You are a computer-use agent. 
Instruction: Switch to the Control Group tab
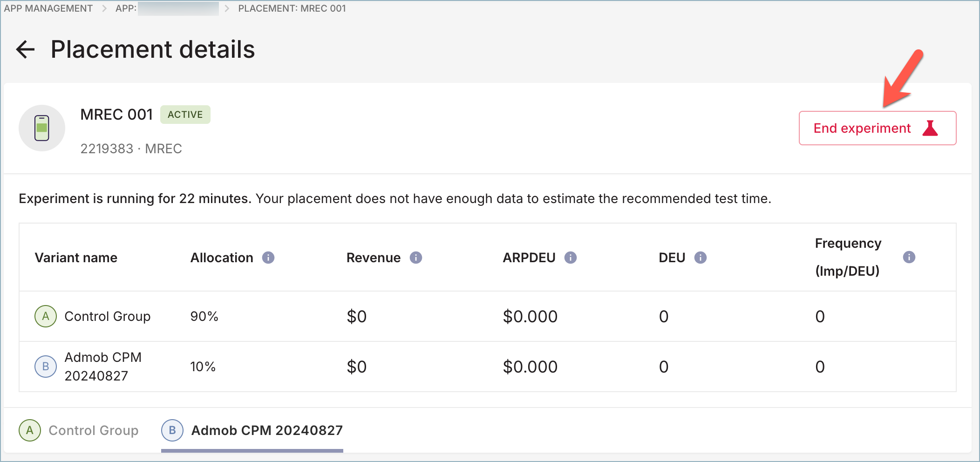tap(79, 430)
